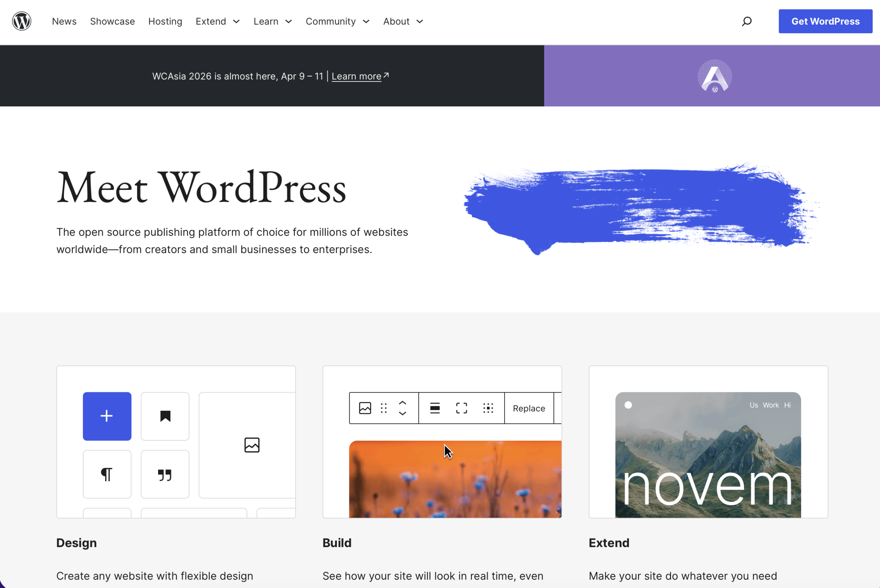The height and width of the screenshot is (588, 880).
Task: Click the Get WordPress button
Action: 825,21
